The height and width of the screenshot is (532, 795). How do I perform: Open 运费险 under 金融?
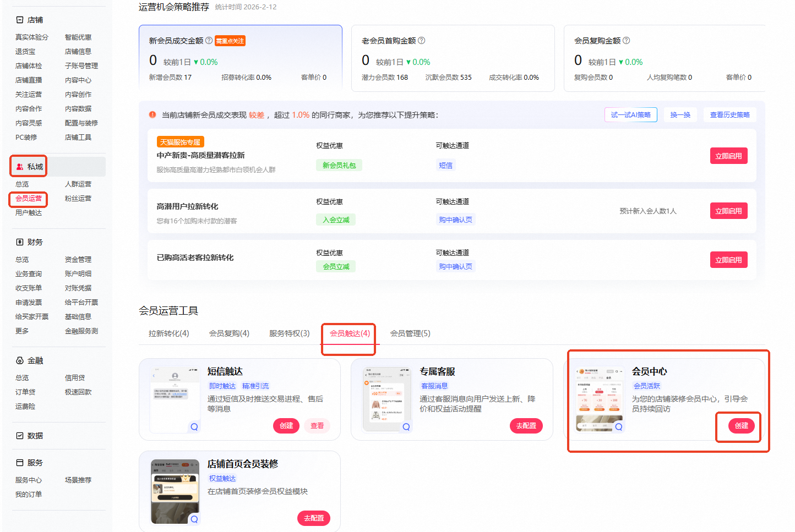25,407
